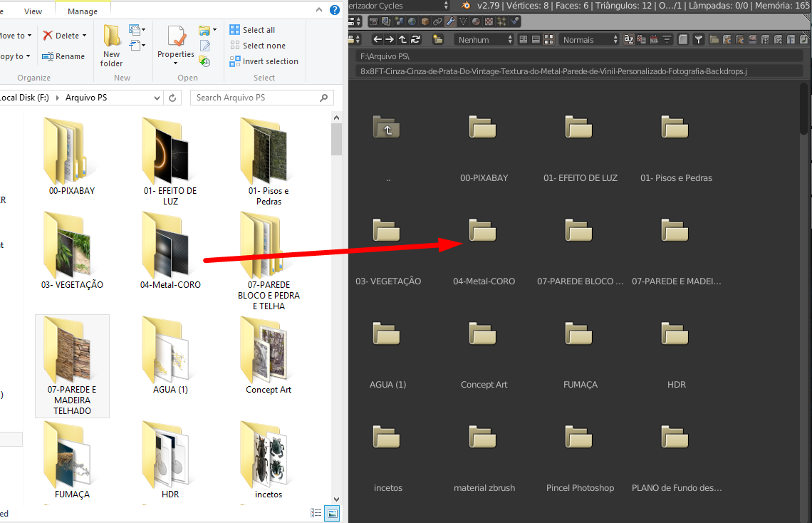Image resolution: width=812 pixels, height=523 pixels.
Task: Expand Properties dropdown arrow in Explorer
Action: click(x=175, y=63)
